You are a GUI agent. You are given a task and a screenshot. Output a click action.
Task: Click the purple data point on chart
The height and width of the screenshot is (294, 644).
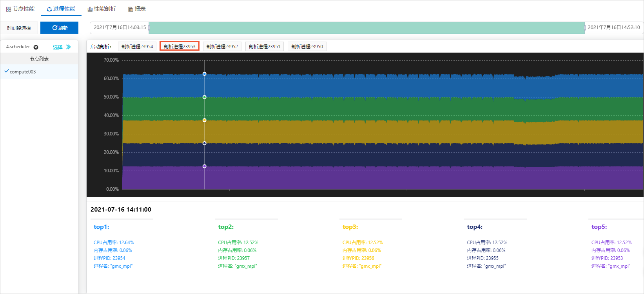point(204,166)
